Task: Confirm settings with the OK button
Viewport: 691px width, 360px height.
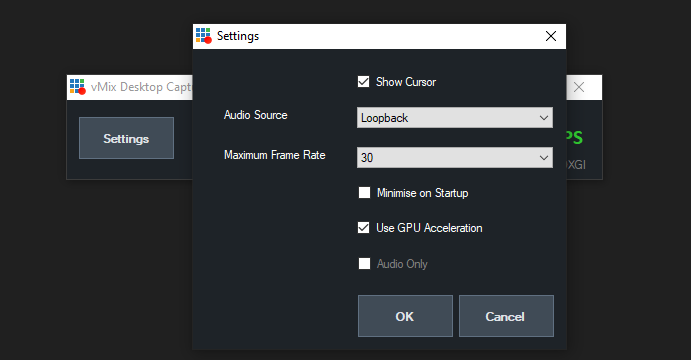Action: pos(405,316)
